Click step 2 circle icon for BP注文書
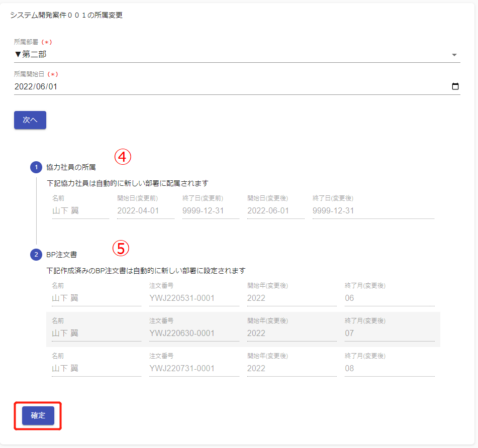478x448 pixels. [x=36, y=255]
